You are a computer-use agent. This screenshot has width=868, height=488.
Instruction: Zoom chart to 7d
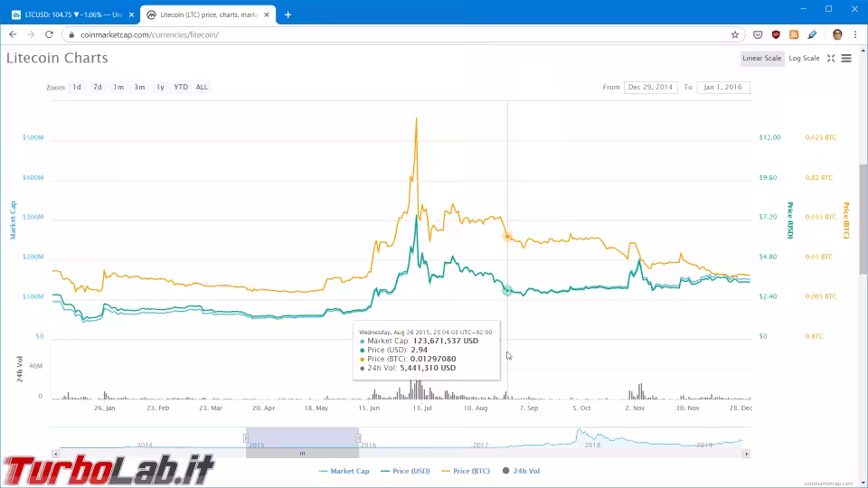[x=98, y=87]
